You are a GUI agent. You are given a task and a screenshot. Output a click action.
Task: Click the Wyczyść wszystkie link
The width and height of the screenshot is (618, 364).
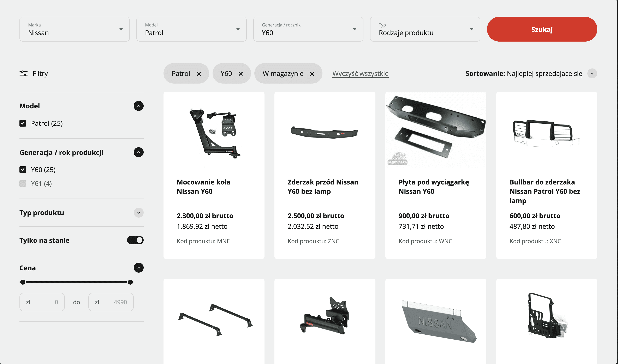pyautogui.click(x=360, y=74)
